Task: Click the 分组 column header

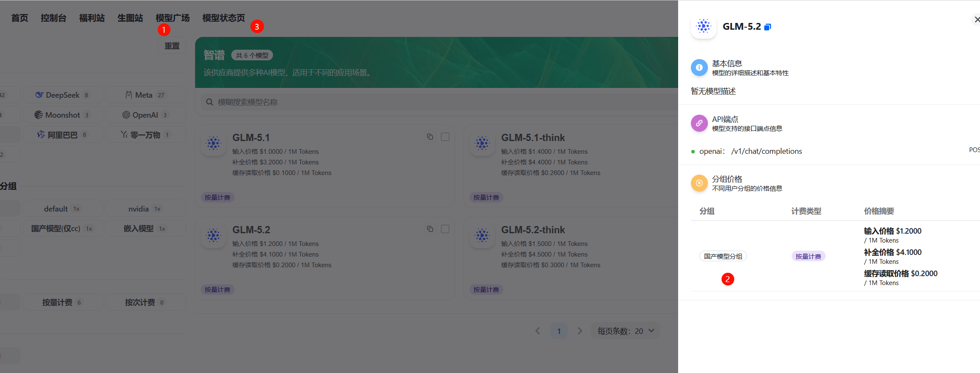Action: point(707,211)
